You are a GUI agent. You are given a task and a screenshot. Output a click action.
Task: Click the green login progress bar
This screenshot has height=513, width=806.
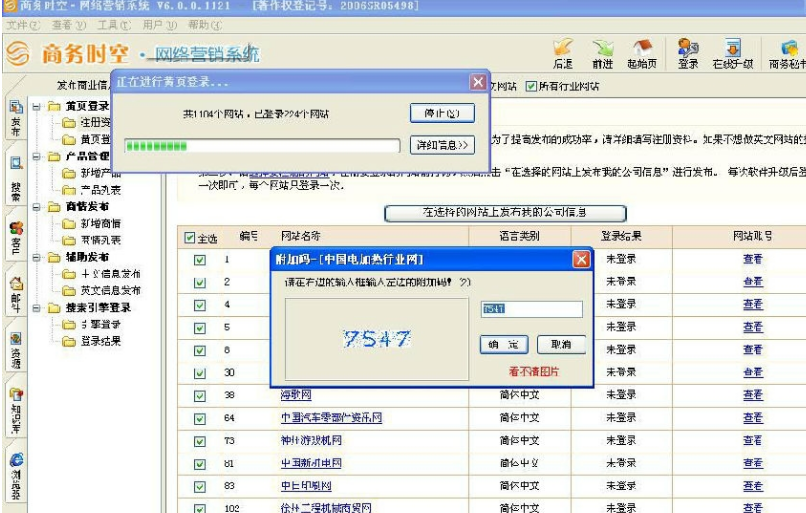tap(262, 146)
